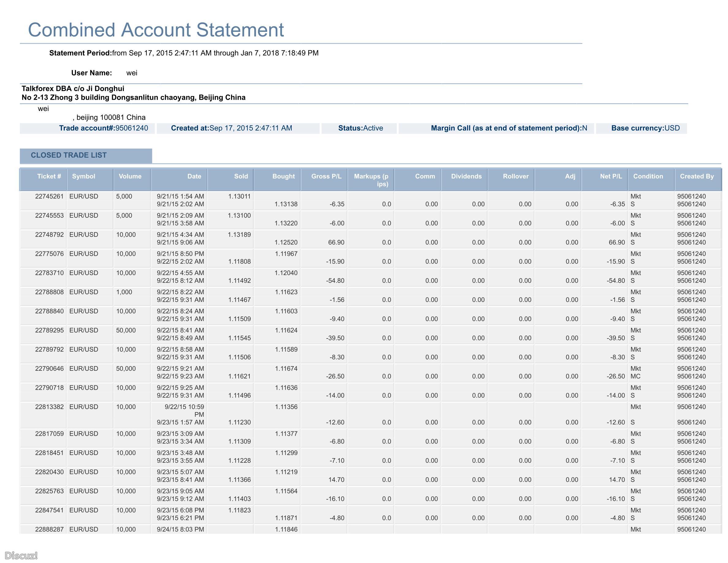Click the Date column header

coord(179,180)
